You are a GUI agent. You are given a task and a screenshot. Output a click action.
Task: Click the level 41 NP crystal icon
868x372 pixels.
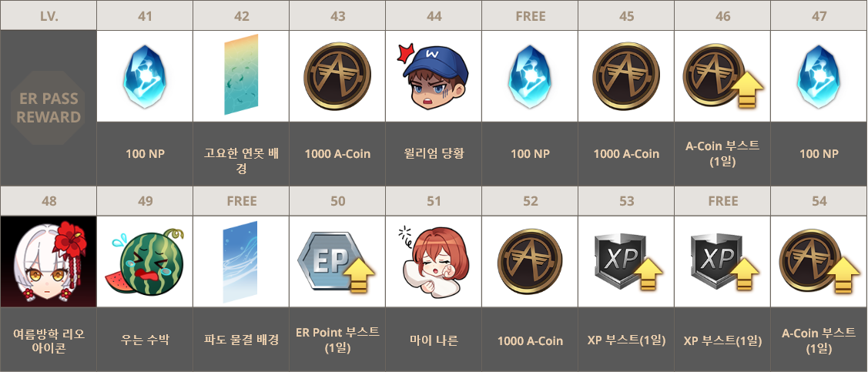tap(145, 75)
